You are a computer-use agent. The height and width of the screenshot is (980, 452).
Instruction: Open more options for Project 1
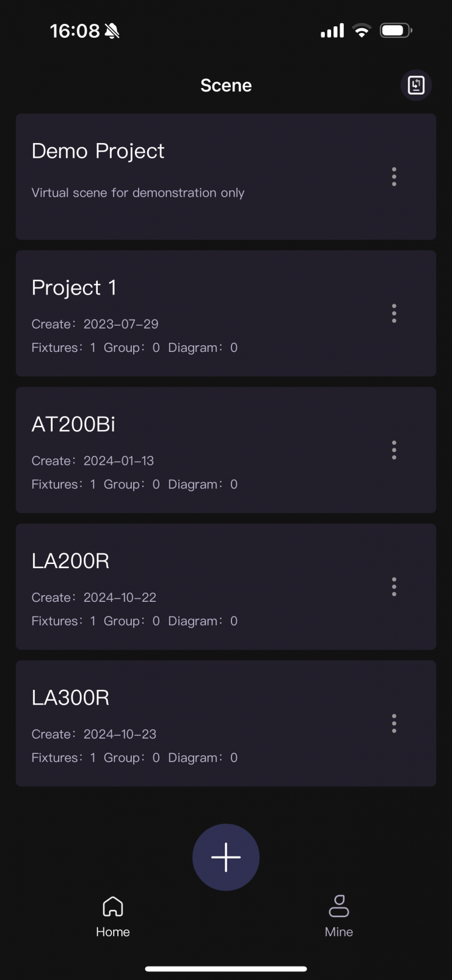click(394, 313)
